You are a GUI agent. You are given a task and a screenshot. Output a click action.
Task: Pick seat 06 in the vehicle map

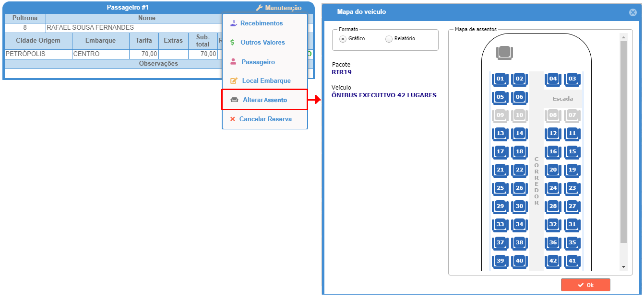[x=519, y=97]
